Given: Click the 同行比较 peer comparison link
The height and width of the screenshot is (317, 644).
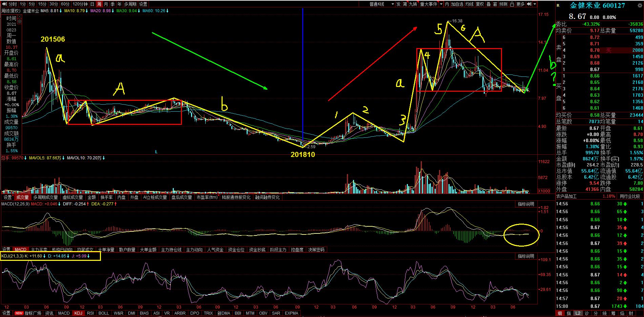Looking at the screenshot, I should coord(630,196).
